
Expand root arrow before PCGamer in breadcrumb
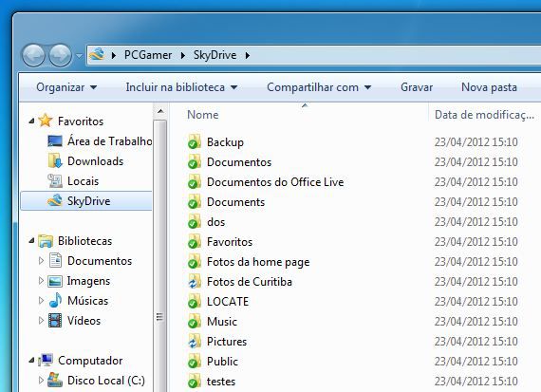coord(114,55)
